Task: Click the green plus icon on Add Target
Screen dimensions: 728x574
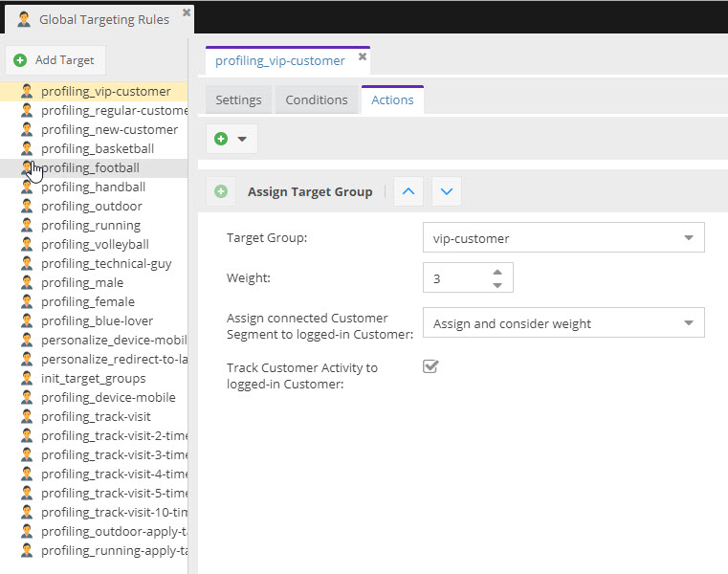Action: pos(20,60)
